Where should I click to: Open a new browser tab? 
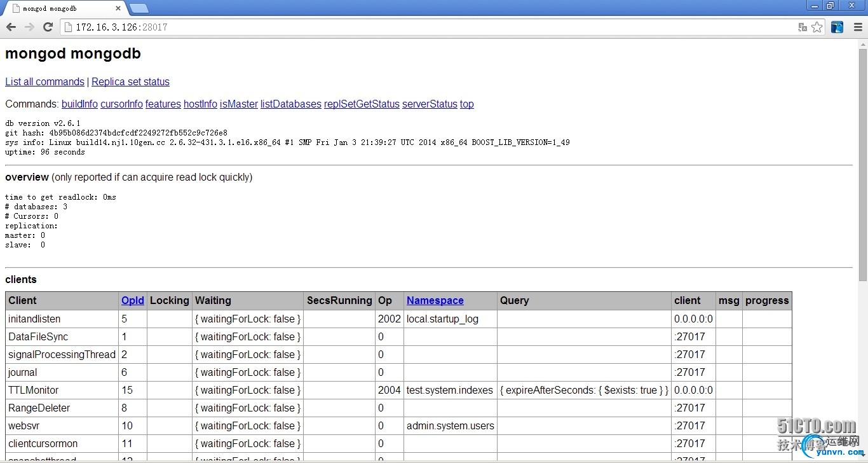139,8
